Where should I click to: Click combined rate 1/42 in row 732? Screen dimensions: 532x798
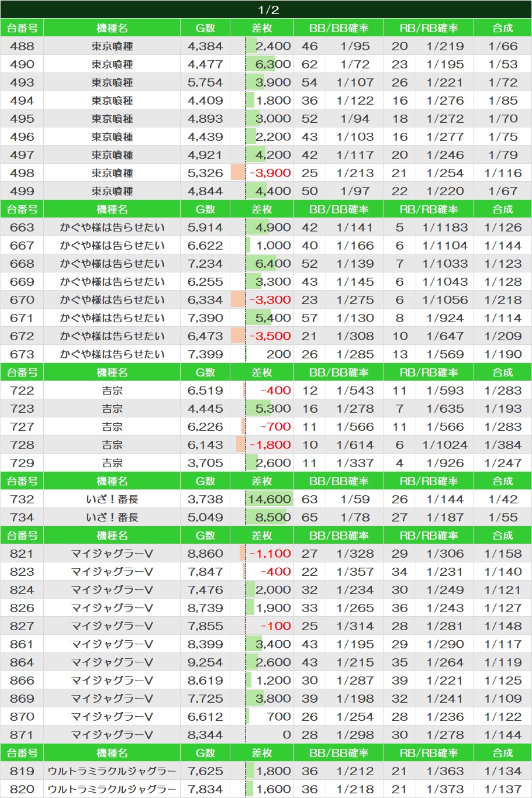(x=503, y=499)
